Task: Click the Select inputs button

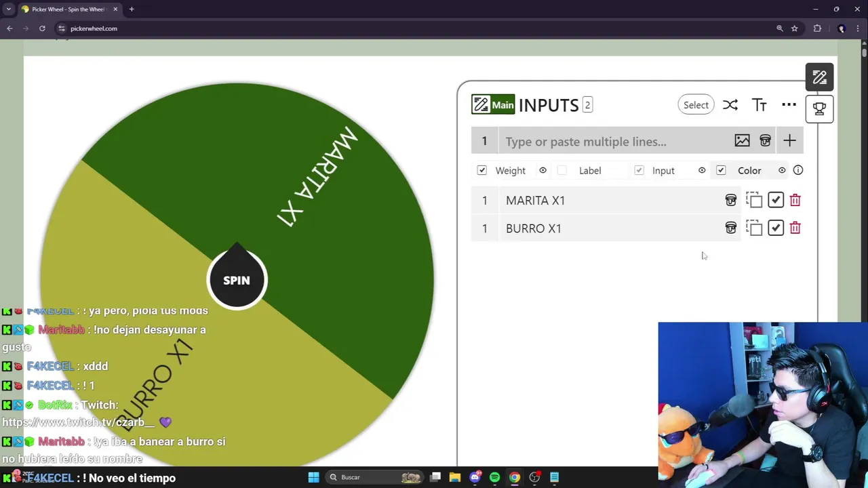Action: [696, 105]
